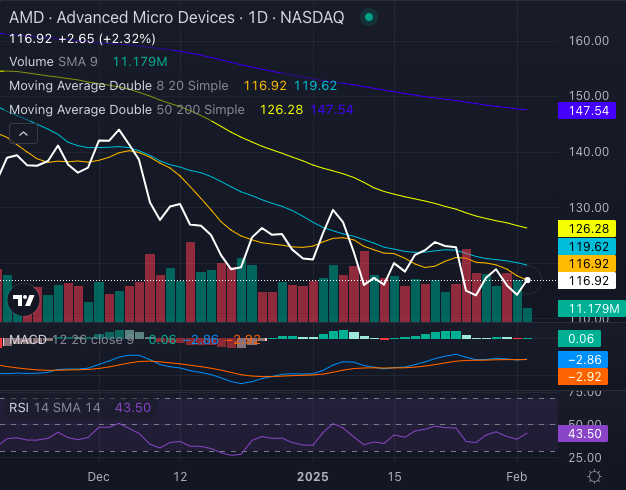Click the purple 147.54 price label
The image size is (626, 490).
coord(585,109)
